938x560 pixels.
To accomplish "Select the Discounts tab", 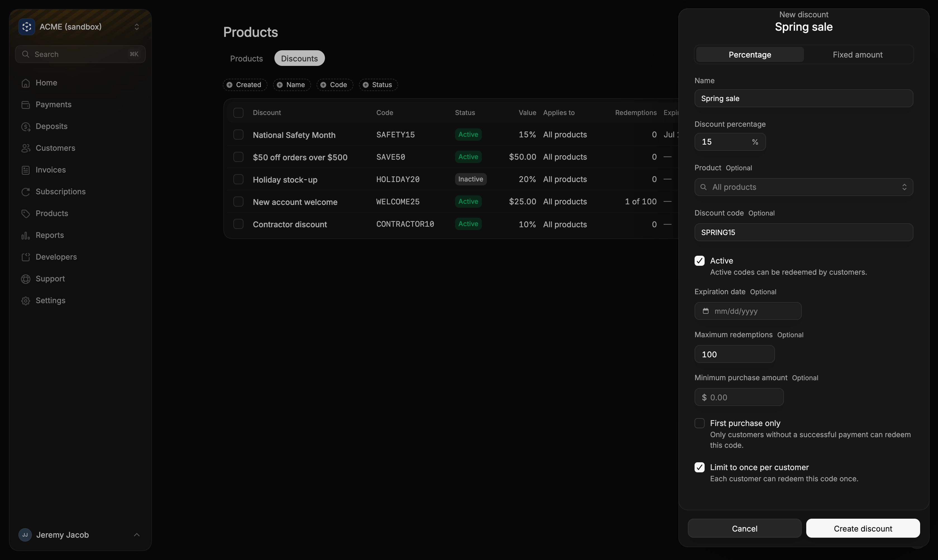I will pyautogui.click(x=299, y=59).
